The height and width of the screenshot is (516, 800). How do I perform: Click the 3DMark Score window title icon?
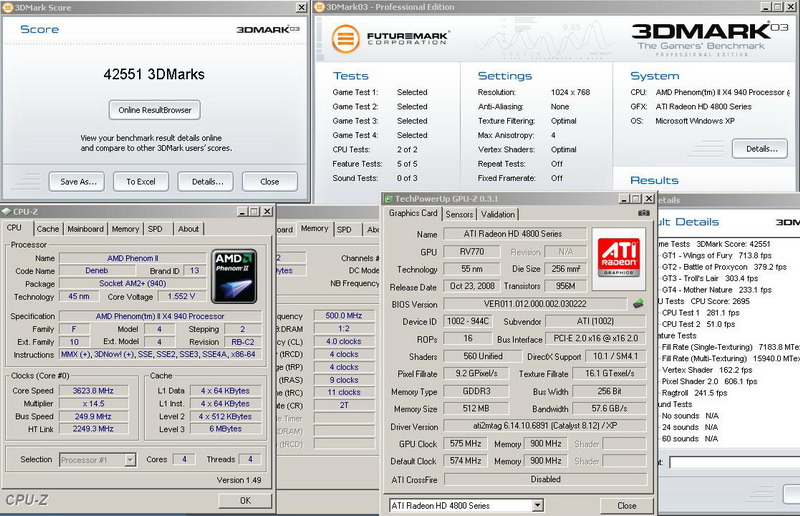click(x=8, y=7)
